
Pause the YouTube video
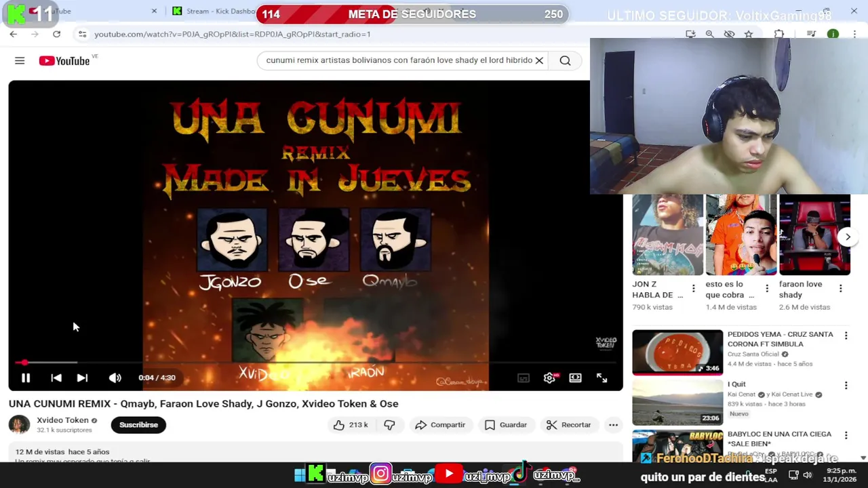26,378
